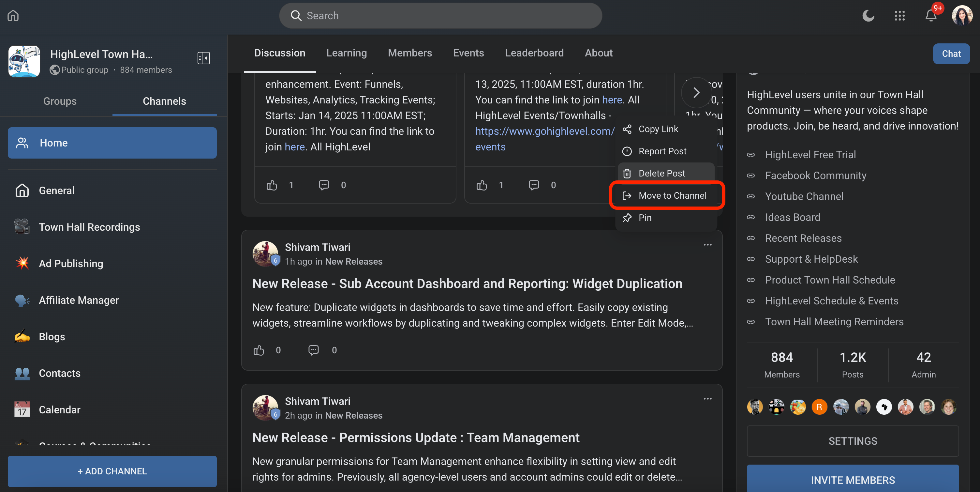The image size is (980, 492).
Task: Open three-dot menu on Widget Duplication post
Action: 707,244
